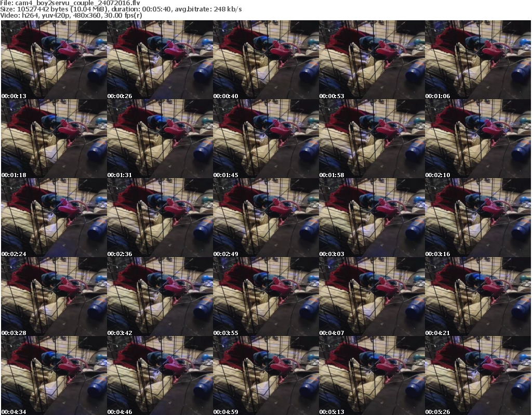Open the last frame at 00:05:26
The width and height of the screenshot is (532, 415).
click(x=478, y=376)
